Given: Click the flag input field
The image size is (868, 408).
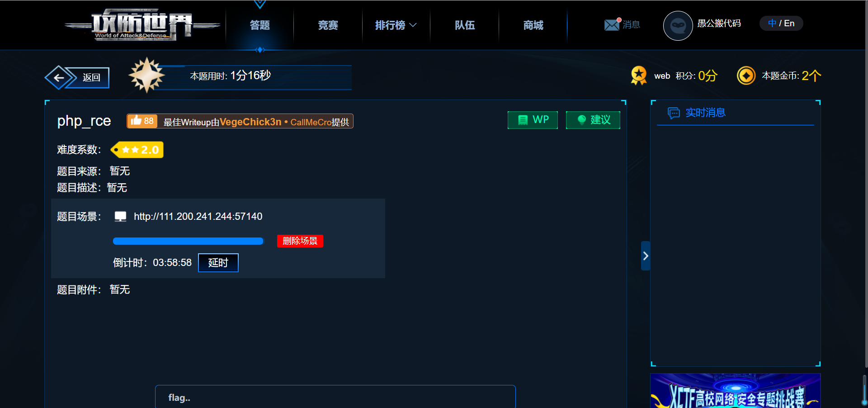Looking at the screenshot, I should tap(335, 397).
